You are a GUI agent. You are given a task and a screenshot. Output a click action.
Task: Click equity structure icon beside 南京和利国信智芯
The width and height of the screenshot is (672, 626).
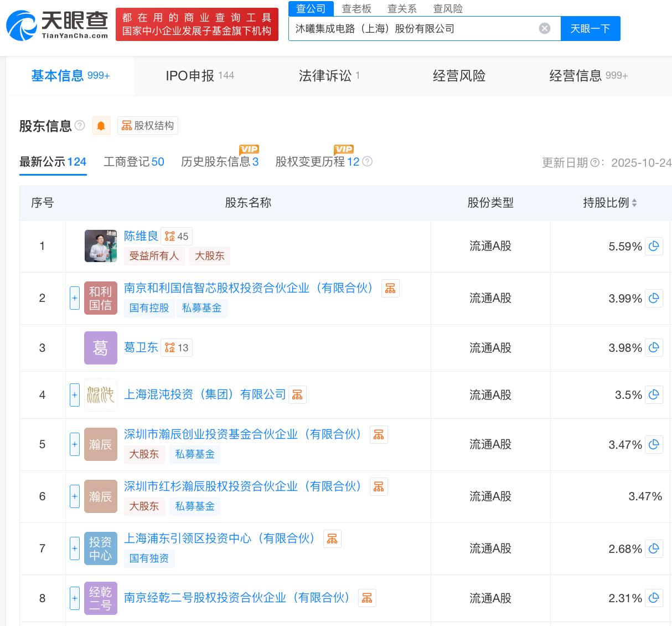(390, 289)
